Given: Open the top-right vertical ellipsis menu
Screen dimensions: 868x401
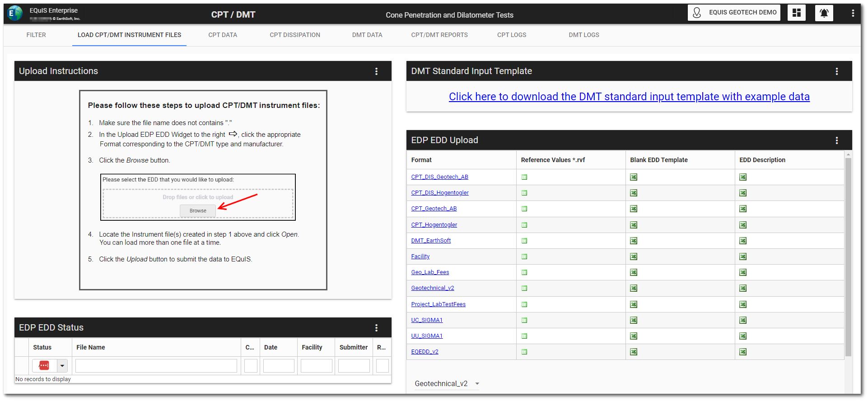Looking at the screenshot, I should coord(853,13).
